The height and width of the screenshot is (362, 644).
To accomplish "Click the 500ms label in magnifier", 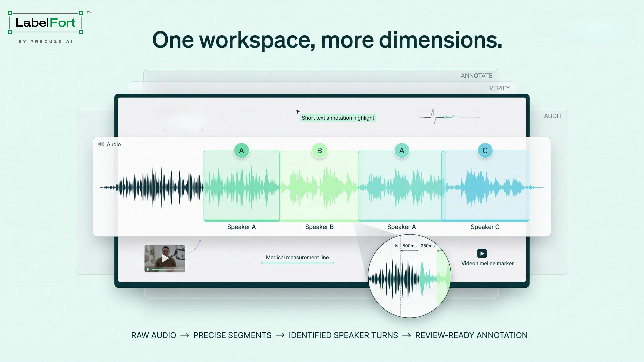I will 409,246.
